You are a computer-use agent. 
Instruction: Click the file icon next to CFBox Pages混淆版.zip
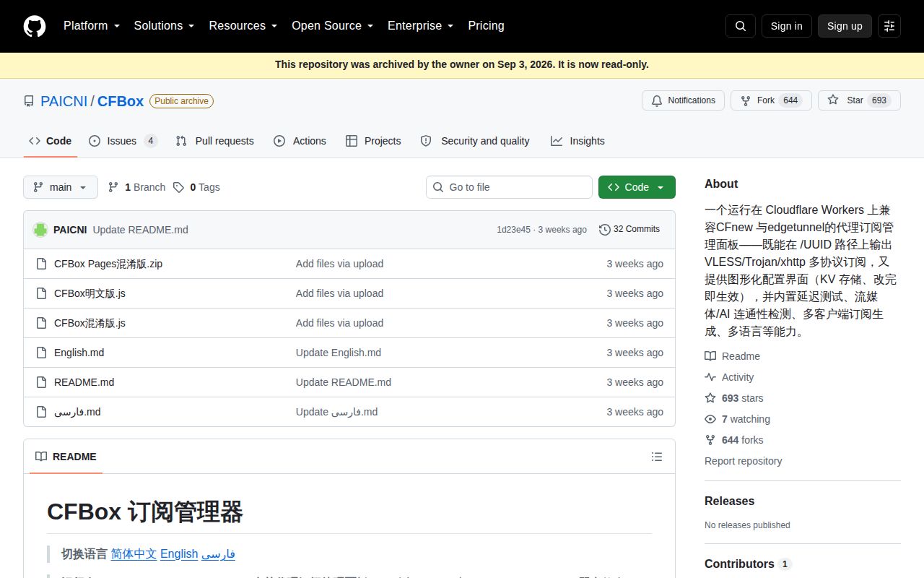click(x=41, y=264)
